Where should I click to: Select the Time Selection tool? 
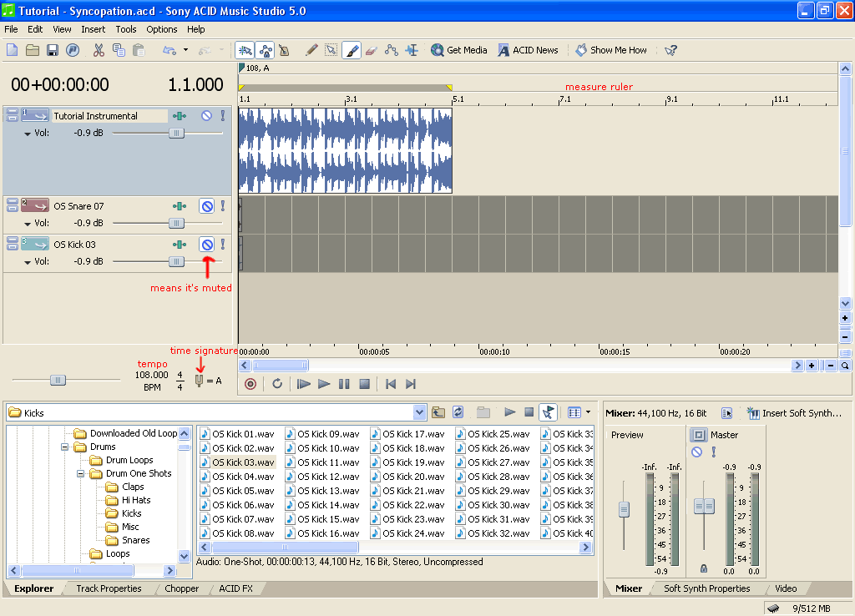412,50
